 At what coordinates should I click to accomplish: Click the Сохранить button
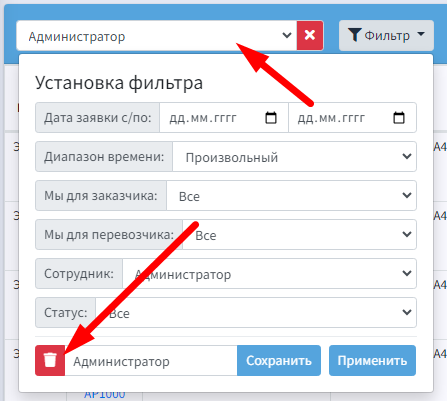pyautogui.click(x=279, y=360)
